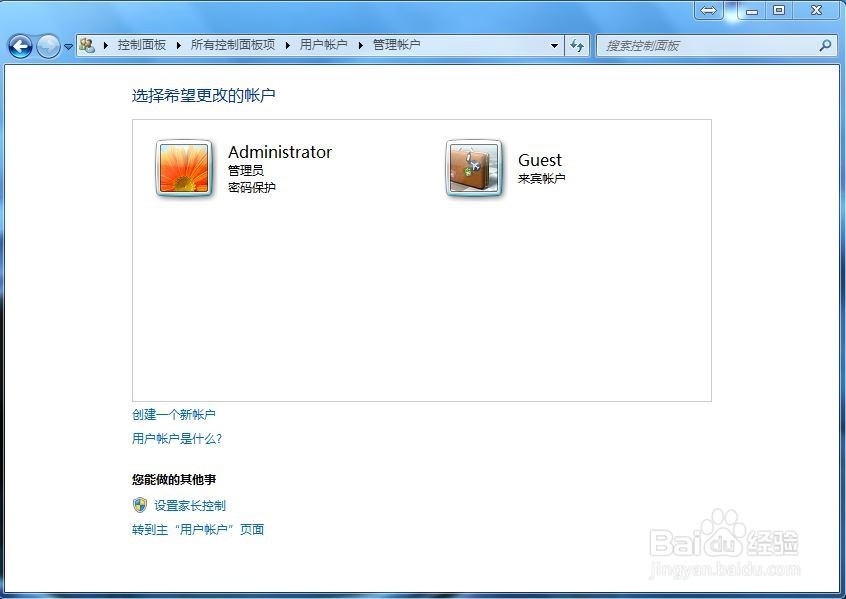Navigate to 所有控制面板项 breadcrumb item

[233, 45]
